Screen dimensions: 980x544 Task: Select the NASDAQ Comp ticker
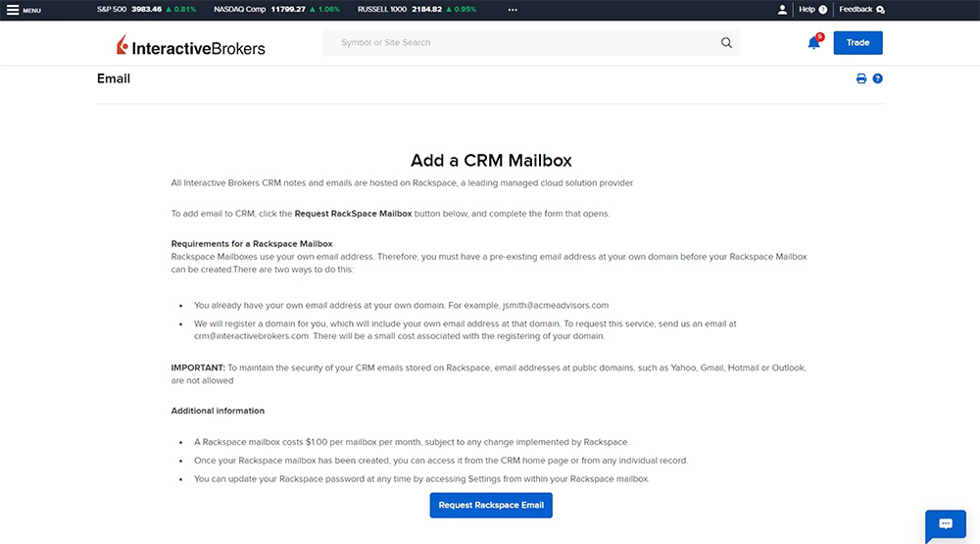point(276,10)
